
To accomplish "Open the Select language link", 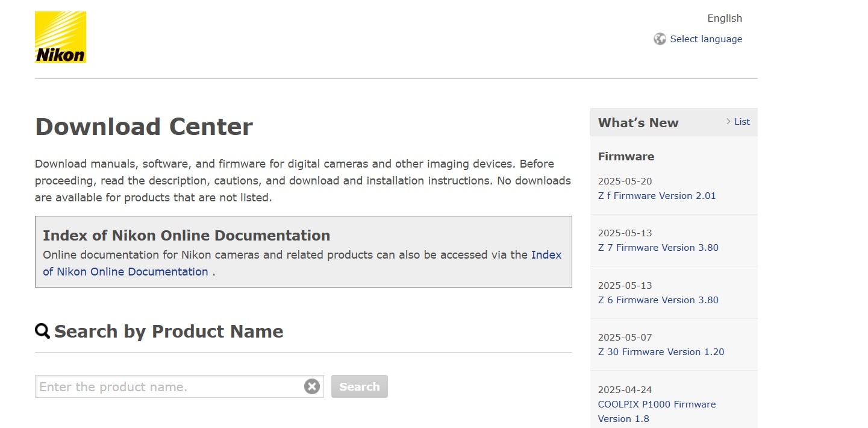I will coord(706,39).
